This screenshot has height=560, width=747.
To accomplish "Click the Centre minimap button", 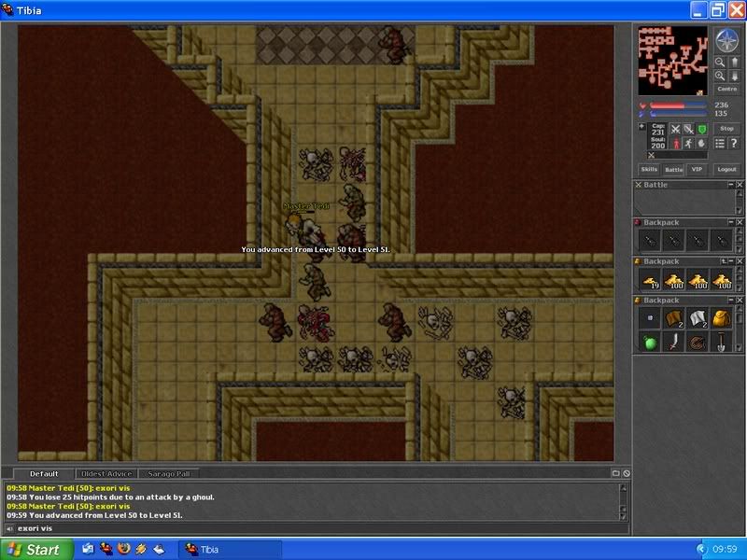I will pos(727,89).
